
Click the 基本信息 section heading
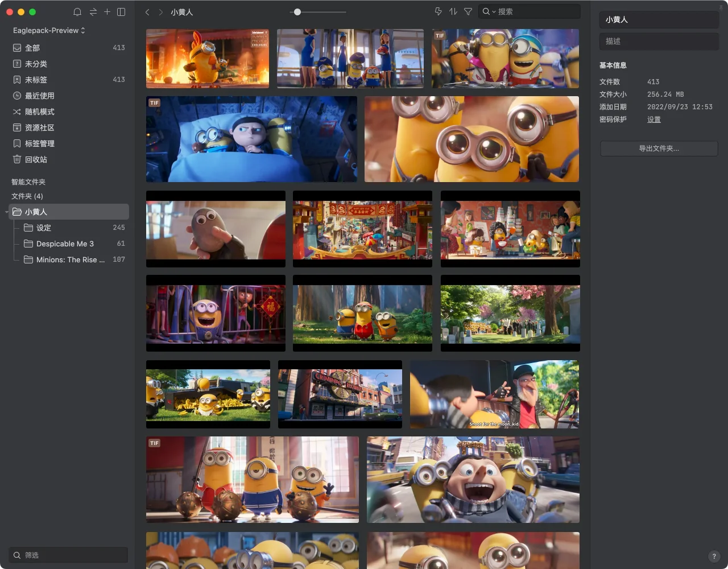pyautogui.click(x=613, y=65)
